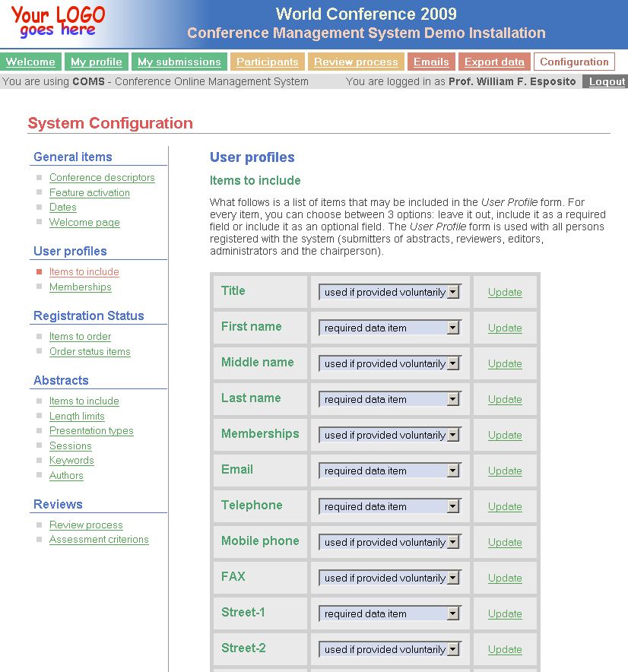Viewport: 628px width, 672px height.
Task: Expand the Email dropdown
Action: point(390,471)
